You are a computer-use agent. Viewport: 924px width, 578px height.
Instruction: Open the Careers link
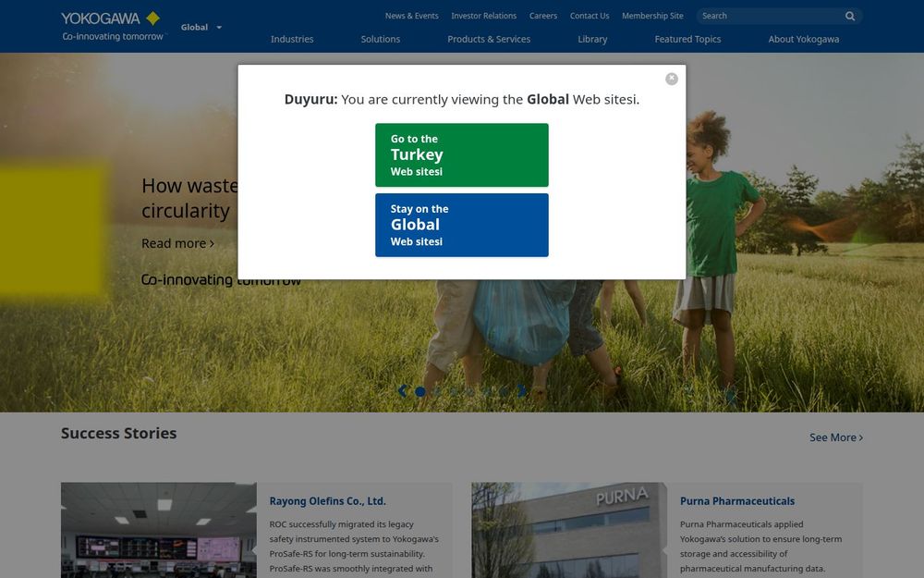(x=542, y=16)
